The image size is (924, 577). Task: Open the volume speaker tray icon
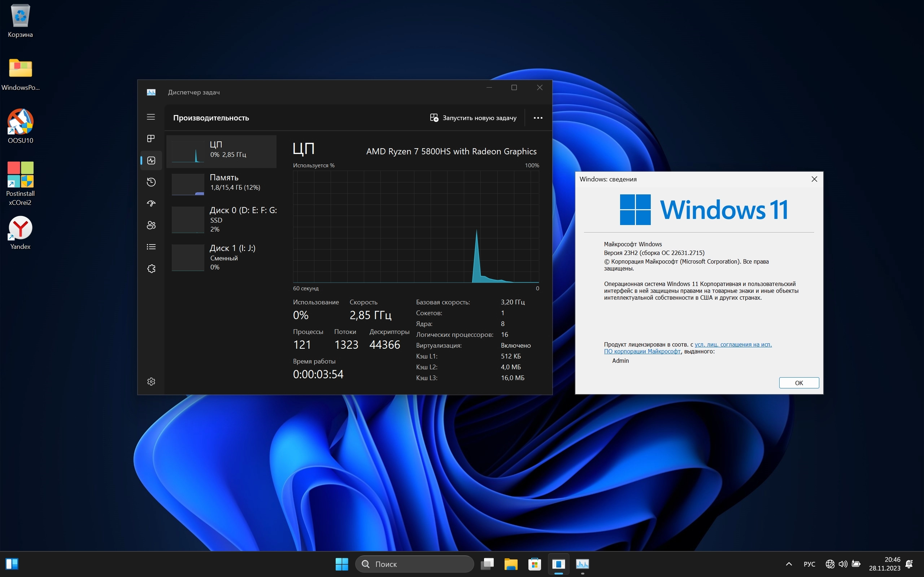(x=843, y=564)
